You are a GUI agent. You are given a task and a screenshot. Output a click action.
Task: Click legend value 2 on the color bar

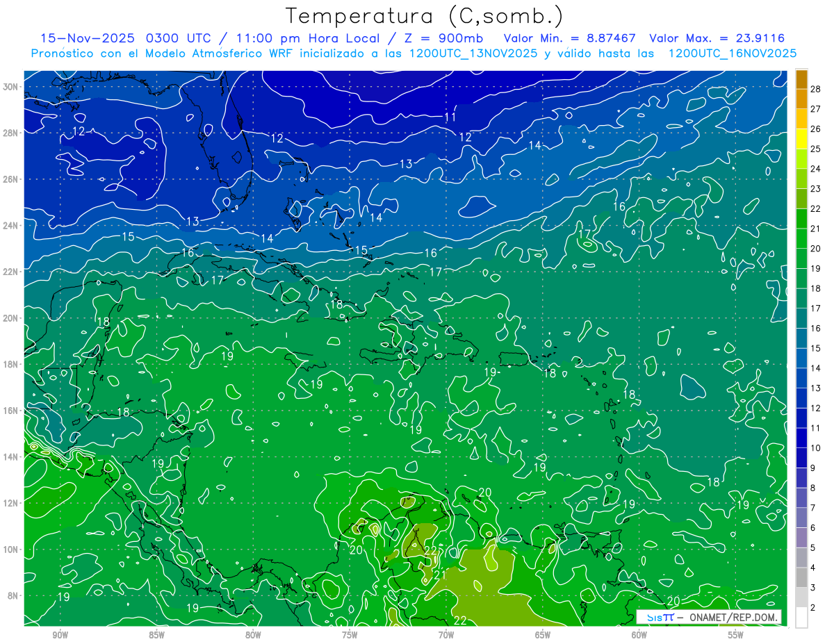(x=813, y=608)
